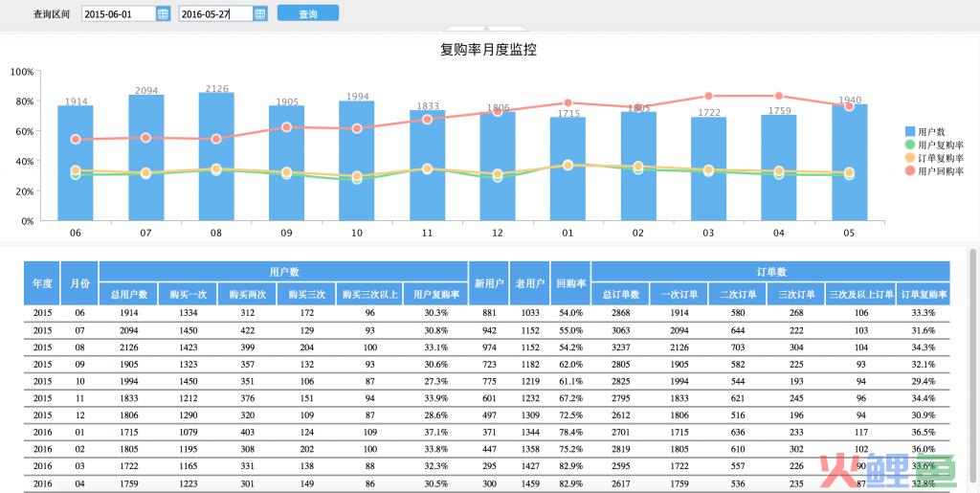Focus the start date field 2015-06-01
This screenshot has width=980, height=493.
coord(119,13)
